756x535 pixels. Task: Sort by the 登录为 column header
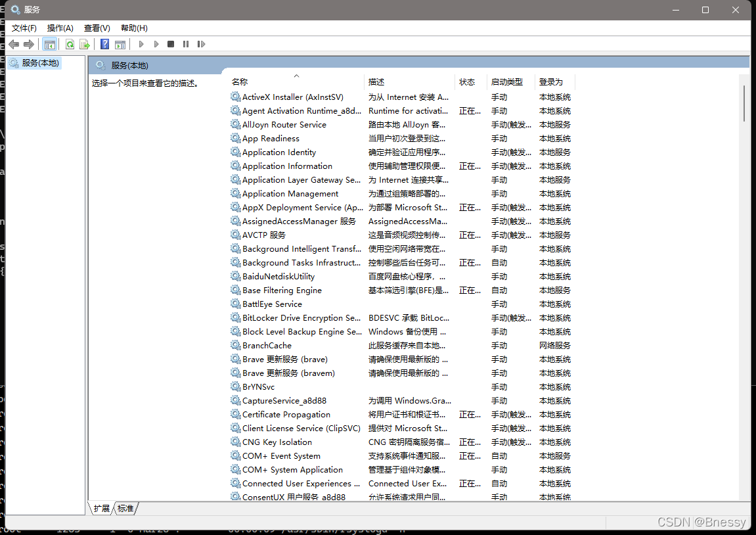pyautogui.click(x=551, y=82)
